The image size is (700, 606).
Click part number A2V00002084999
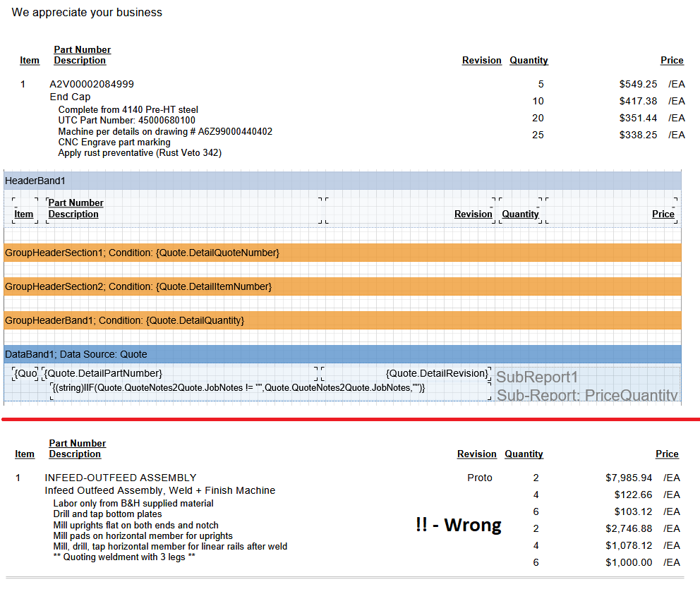click(x=92, y=84)
